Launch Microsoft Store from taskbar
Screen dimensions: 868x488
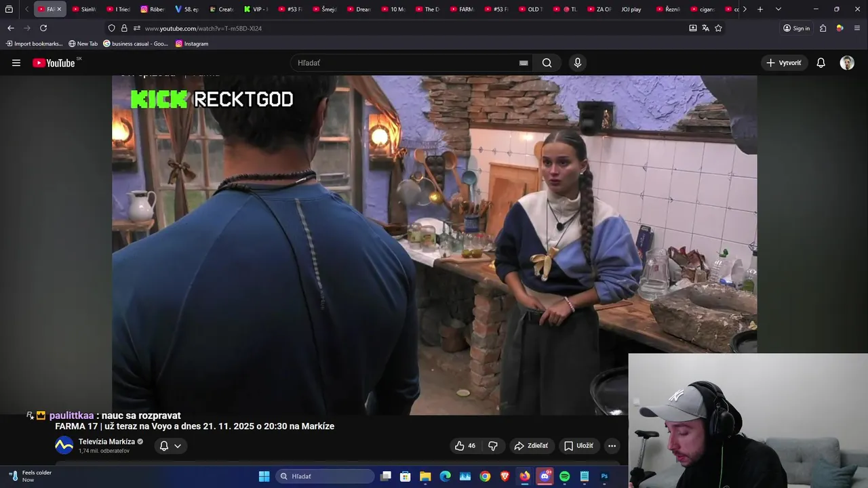[x=406, y=476]
